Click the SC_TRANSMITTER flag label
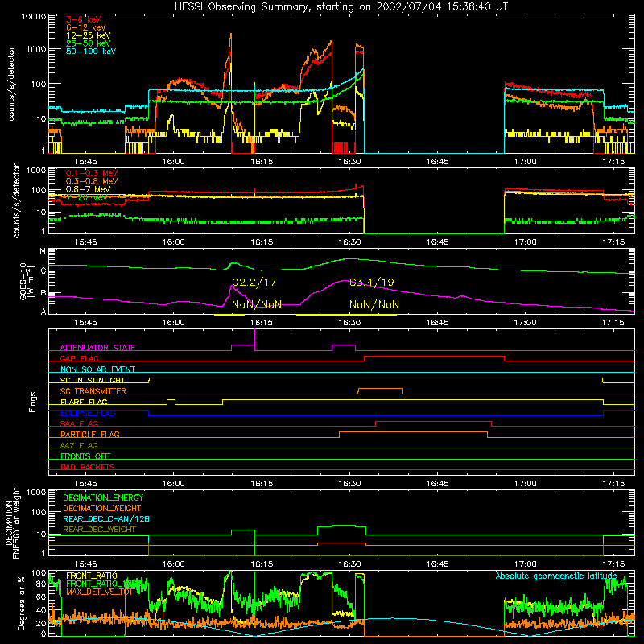644x644 pixels. (93, 390)
